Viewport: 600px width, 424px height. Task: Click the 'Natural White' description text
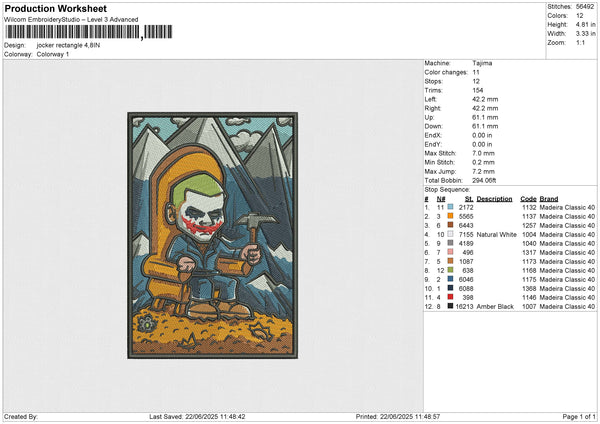pos(496,234)
